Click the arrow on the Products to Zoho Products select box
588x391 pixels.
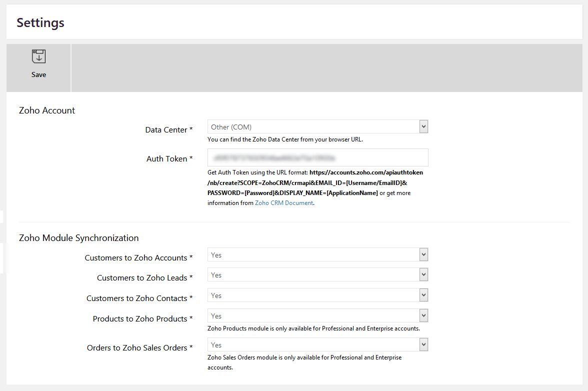click(x=423, y=316)
